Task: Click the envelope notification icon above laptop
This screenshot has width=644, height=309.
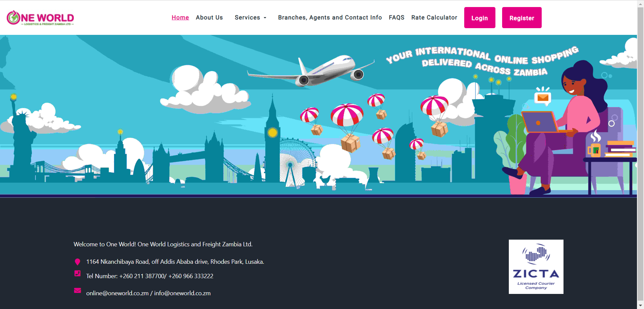Action: tap(542, 98)
